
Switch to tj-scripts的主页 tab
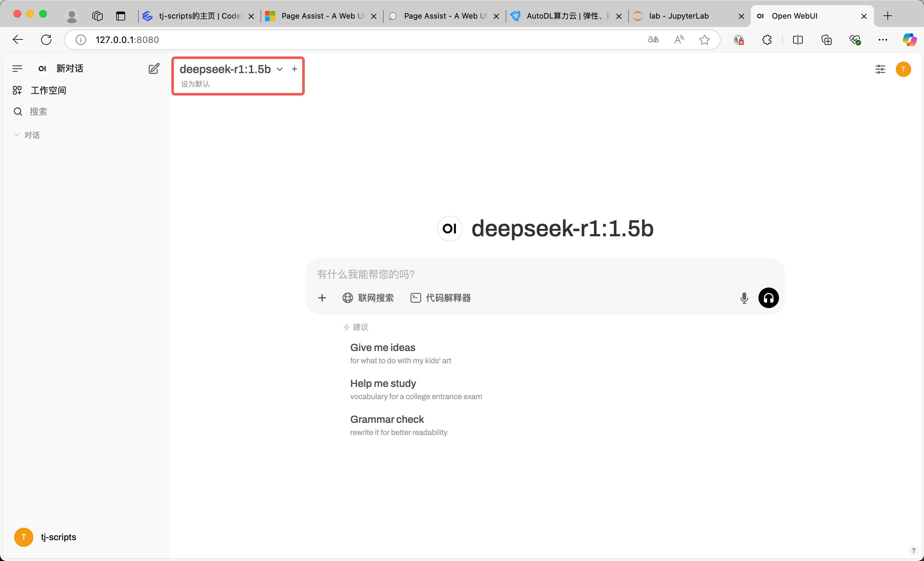[x=199, y=16]
